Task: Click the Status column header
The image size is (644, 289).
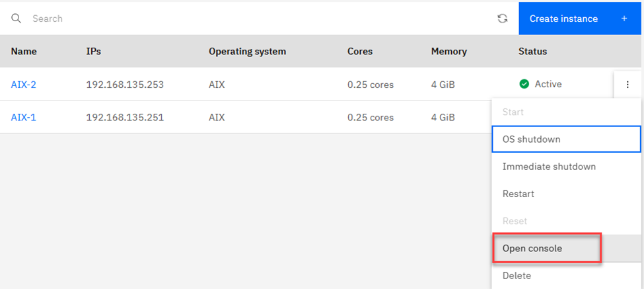Action: tap(532, 52)
